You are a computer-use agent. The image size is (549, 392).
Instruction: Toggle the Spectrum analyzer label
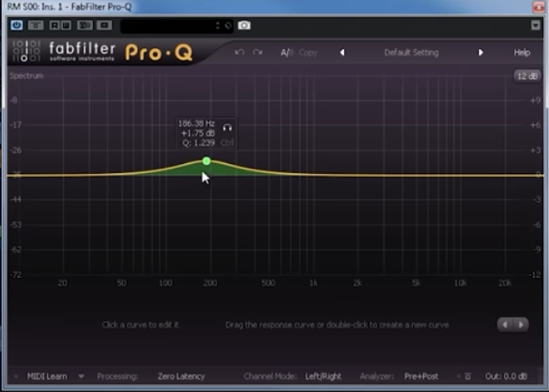click(26, 76)
